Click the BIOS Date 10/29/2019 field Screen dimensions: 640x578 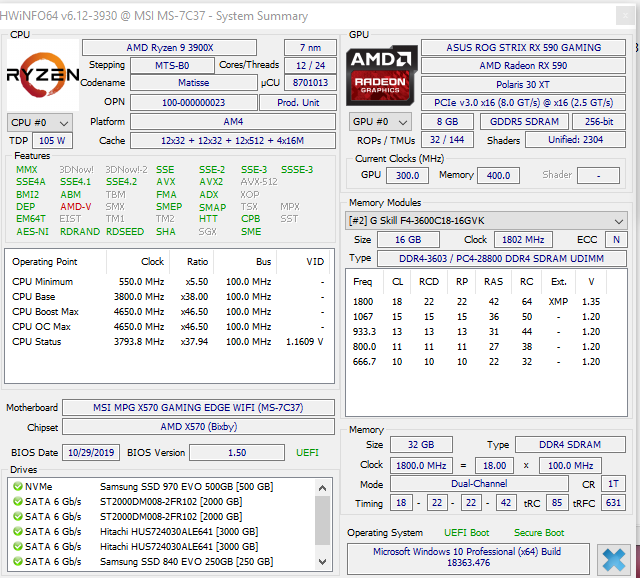click(91, 453)
